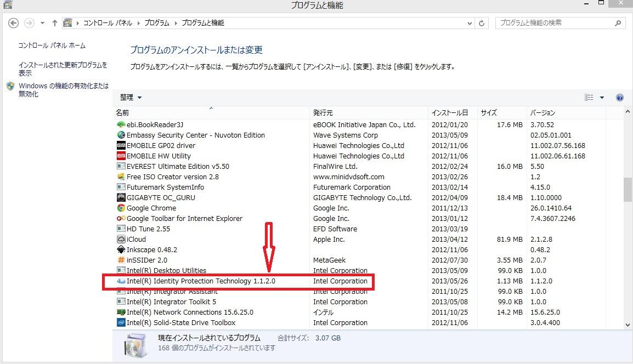The width and height of the screenshot is (633, 364).
Task: Click publisher www.minidvdsoft.com
Action: coord(348,177)
